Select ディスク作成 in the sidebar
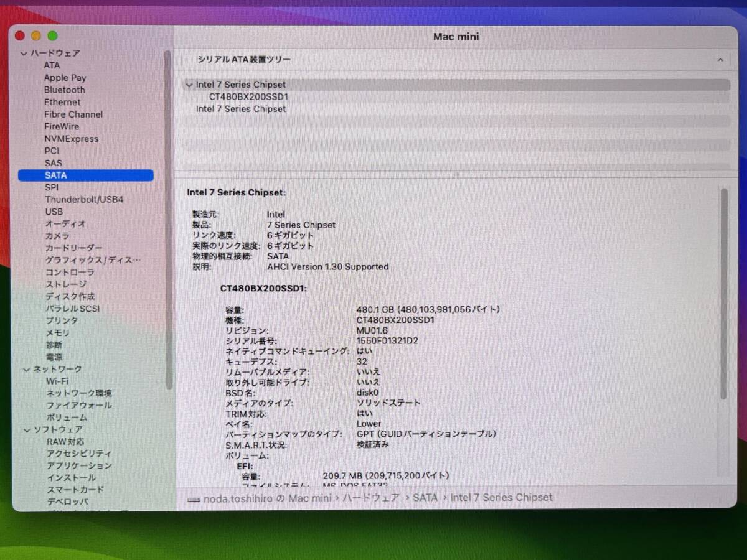Viewport: 747px width, 560px height. (70, 297)
